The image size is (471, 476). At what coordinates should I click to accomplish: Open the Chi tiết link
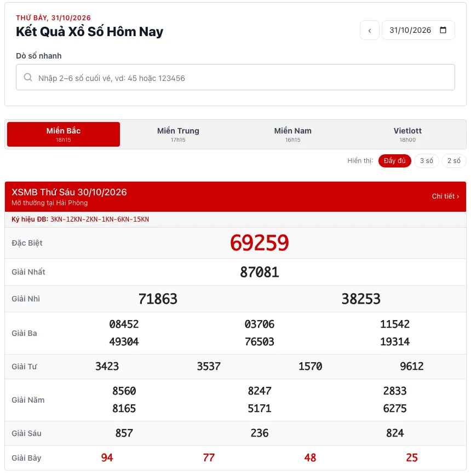(x=445, y=196)
